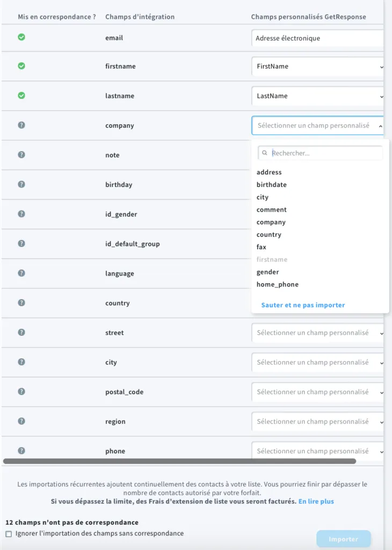Viewport: 392px width, 550px height.
Task: Click question mark icon beside postal_code
Action: [21, 392]
